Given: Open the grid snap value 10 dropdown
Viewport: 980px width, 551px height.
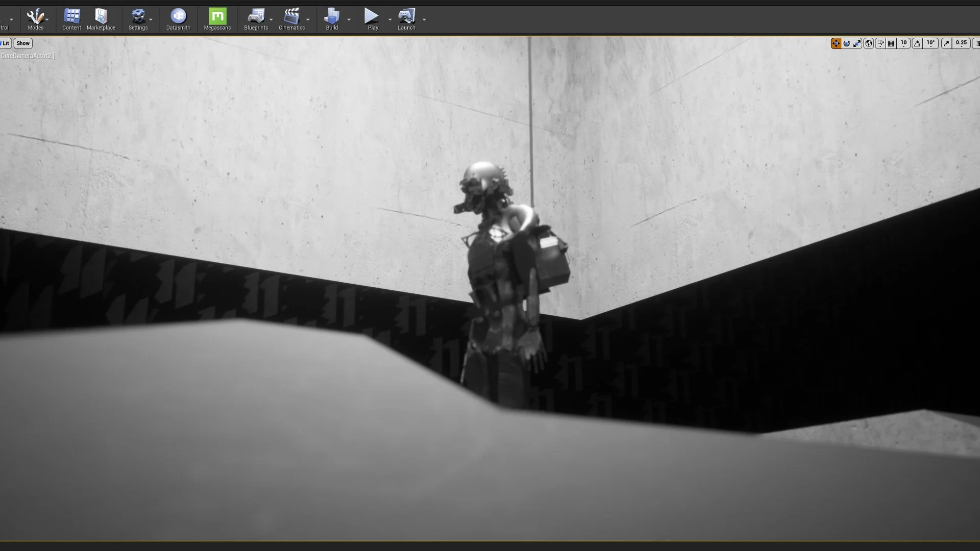Looking at the screenshot, I should [x=903, y=43].
